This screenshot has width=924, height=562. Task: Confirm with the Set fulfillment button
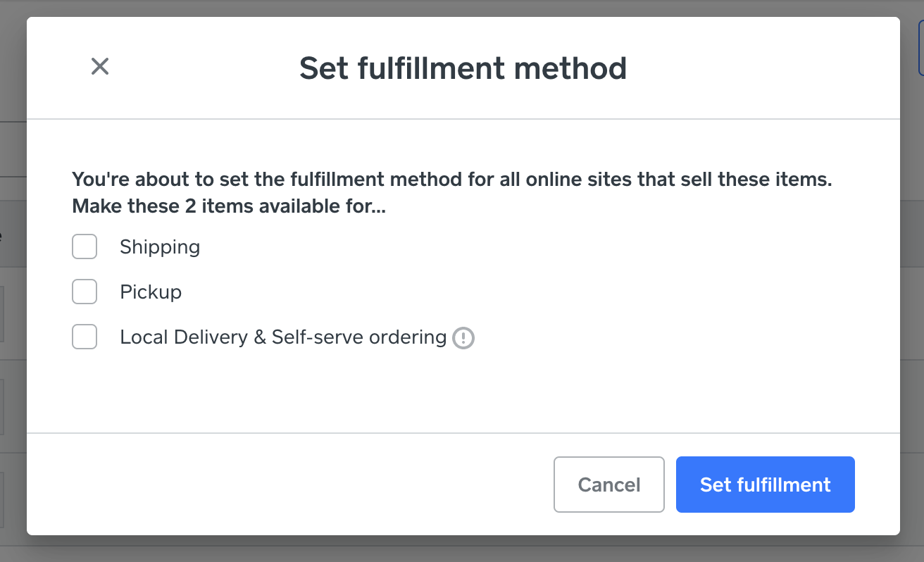pos(765,485)
